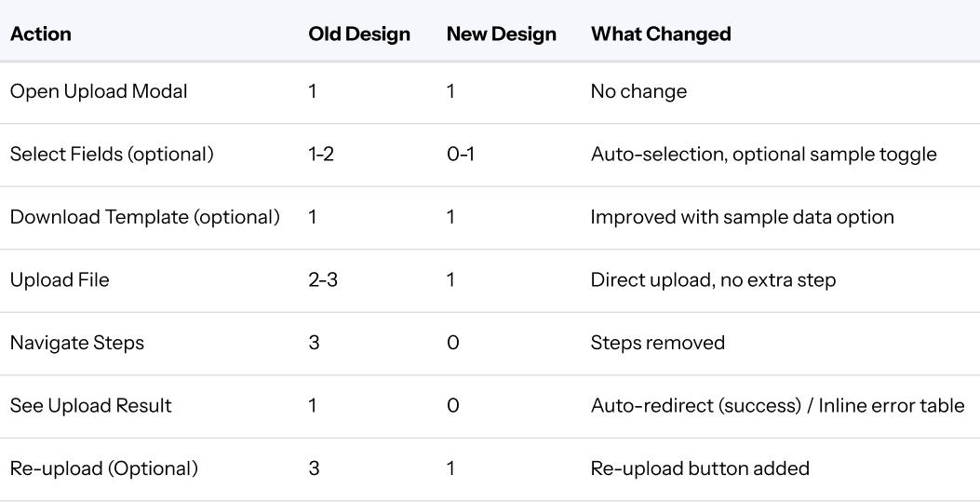Select the Re-upload (Optional) cell
The image size is (980, 502).
103,468
